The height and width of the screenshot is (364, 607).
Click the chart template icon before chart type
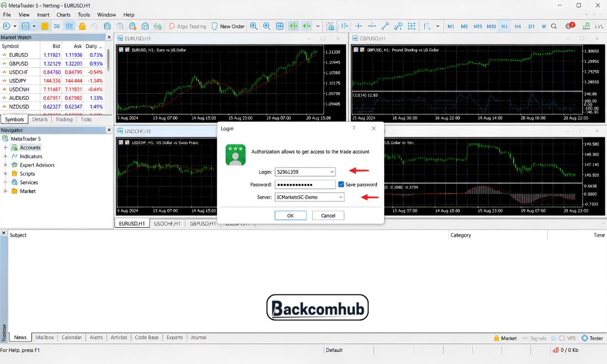coord(330,26)
